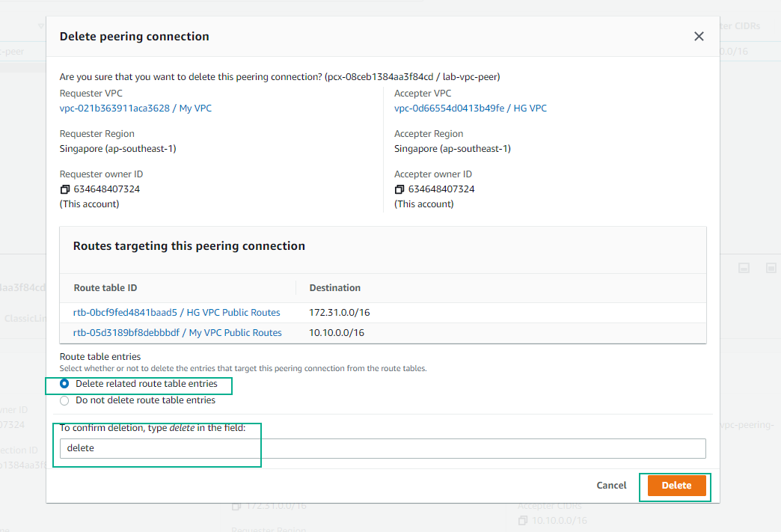Image resolution: width=781 pixels, height=532 pixels.
Task: Click the Destination column header
Action: [x=334, y=288]
